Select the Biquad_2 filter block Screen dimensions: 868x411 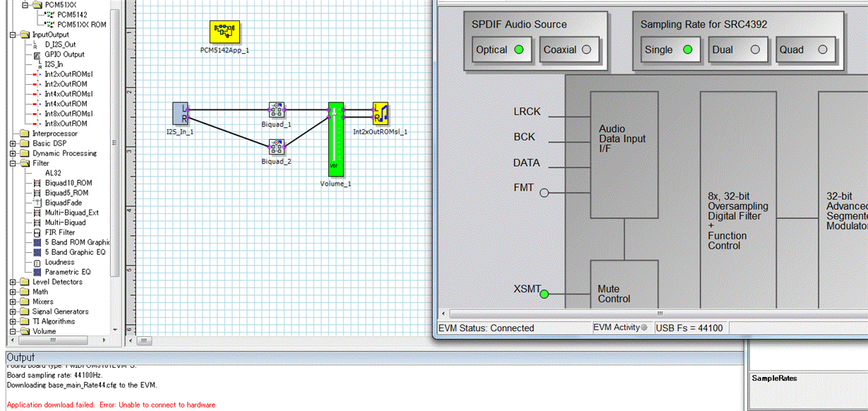277,147
